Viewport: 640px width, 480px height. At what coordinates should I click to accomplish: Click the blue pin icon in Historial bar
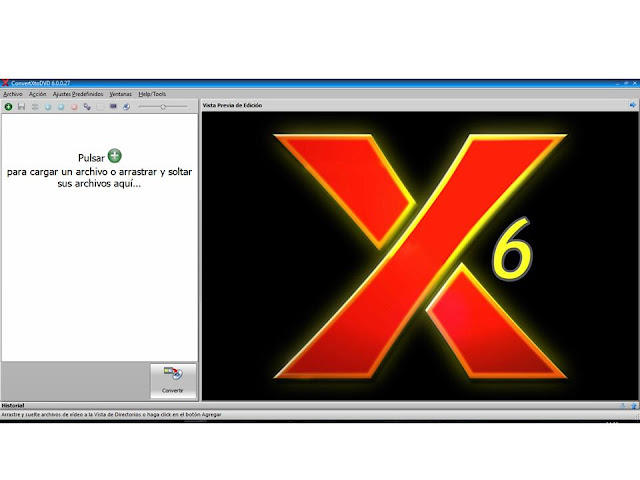point(633,406)
